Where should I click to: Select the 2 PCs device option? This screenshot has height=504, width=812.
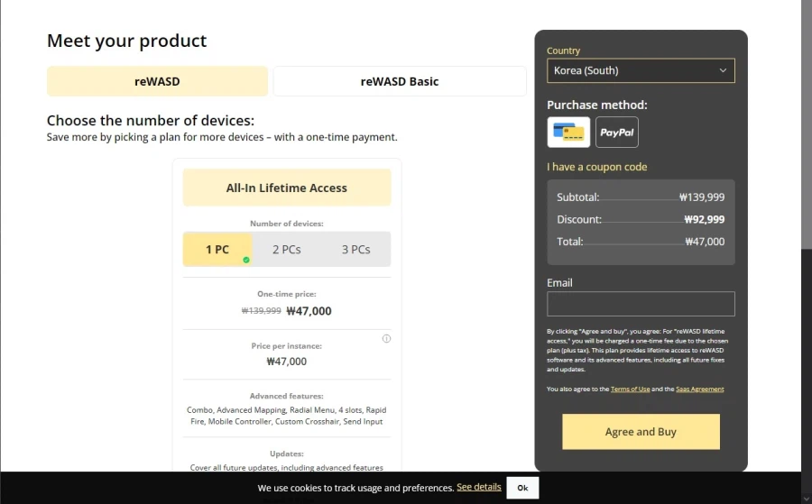[x=287, y=250]
